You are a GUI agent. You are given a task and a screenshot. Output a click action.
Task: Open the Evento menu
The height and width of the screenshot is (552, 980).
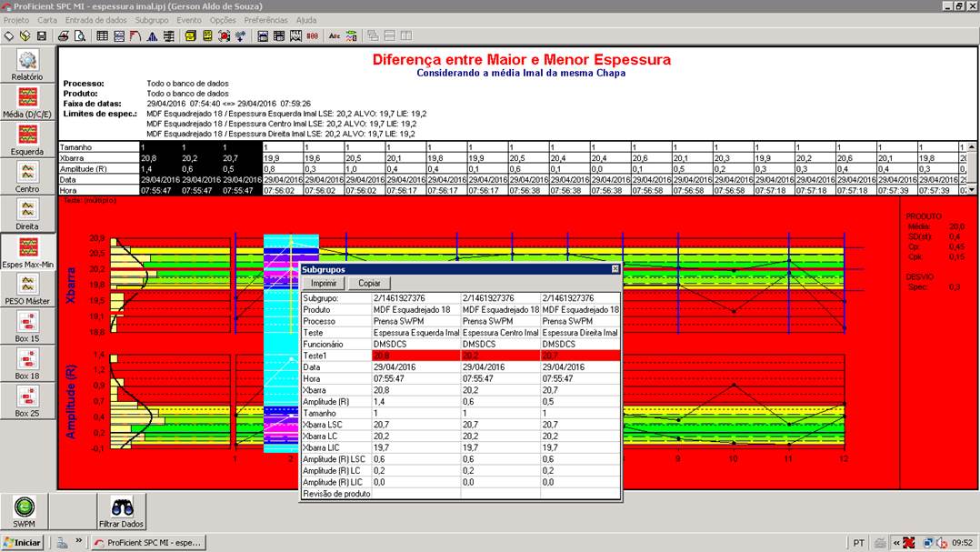(189, 20)
